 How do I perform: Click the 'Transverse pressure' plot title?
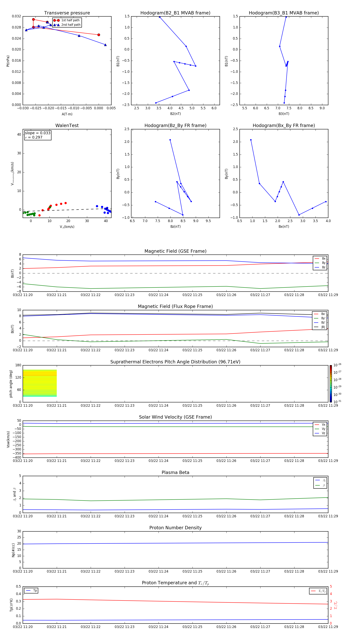click(67, 13)
